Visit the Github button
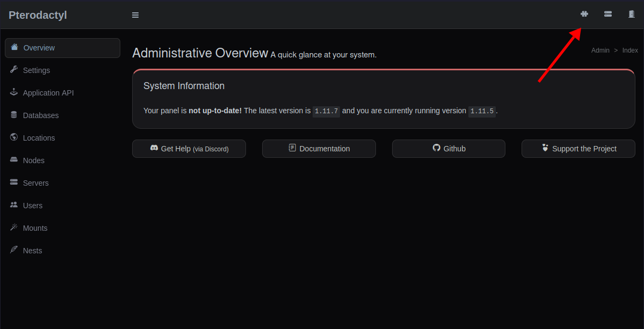The height and width of the screenshot is (329, 644). (448, 149)
